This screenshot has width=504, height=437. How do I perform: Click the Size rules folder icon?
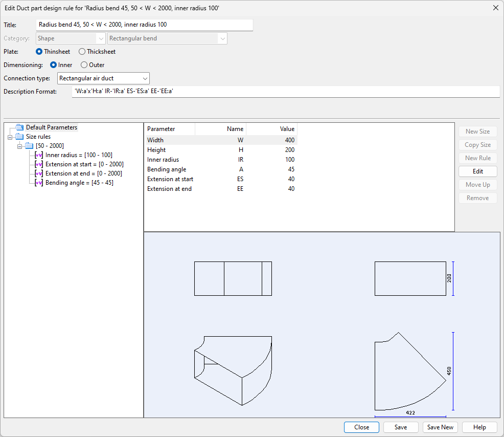tap(19, 137)
